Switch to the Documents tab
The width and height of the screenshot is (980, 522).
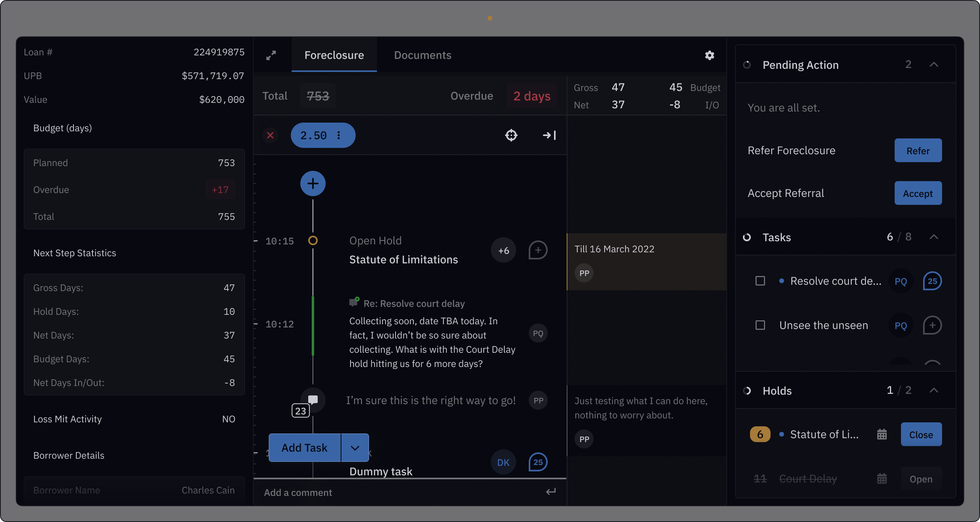coord(422,55)
